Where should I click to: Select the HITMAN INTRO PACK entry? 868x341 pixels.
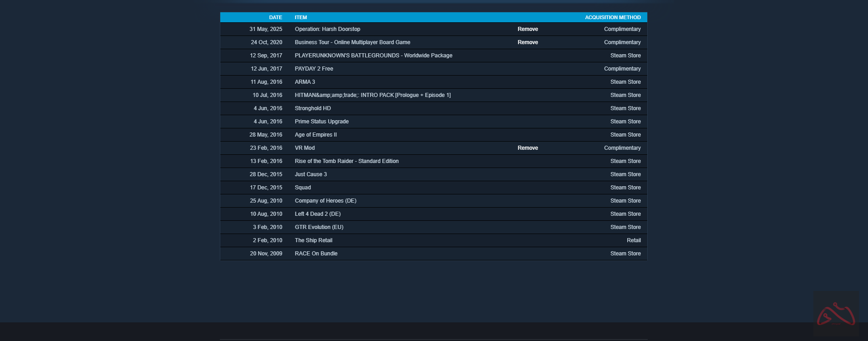(372, 95)
